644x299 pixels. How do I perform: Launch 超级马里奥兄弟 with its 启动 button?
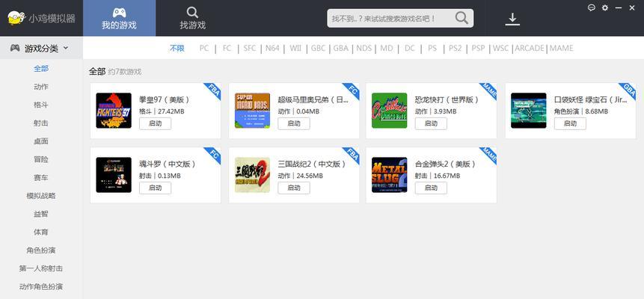294,123
